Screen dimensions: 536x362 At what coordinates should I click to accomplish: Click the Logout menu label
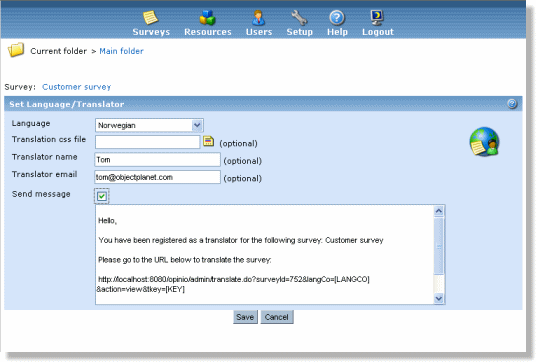pyautogui.click(x=378, y=32)
